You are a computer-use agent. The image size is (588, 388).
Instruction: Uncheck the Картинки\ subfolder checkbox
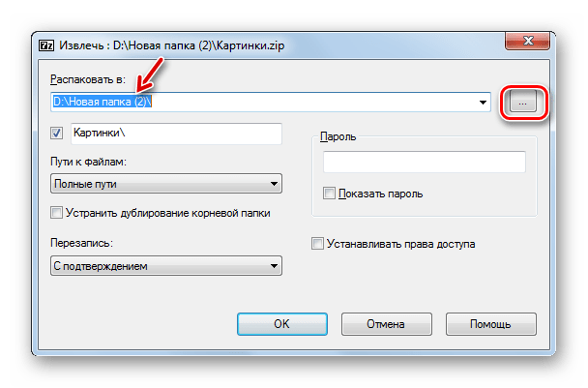pos(57,133)
